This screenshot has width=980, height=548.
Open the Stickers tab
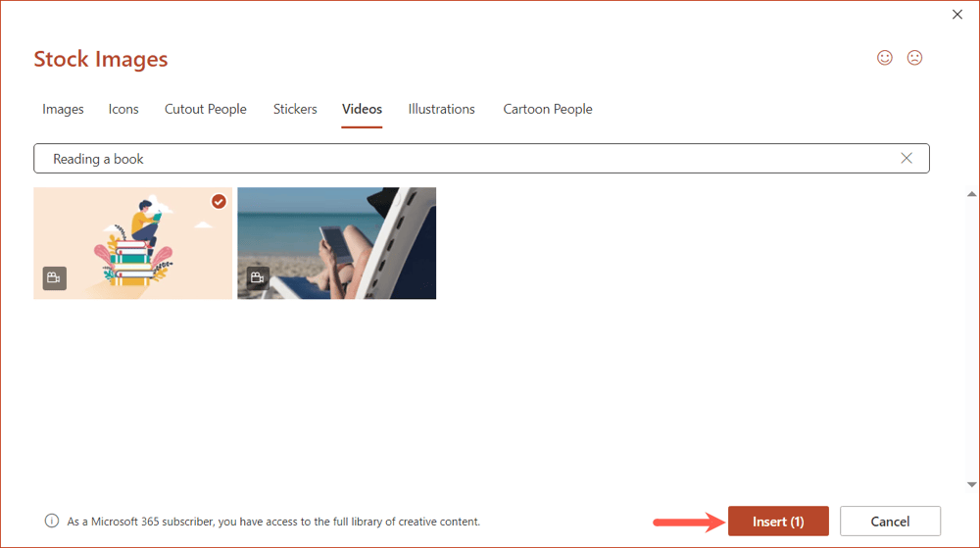point(295,110)
